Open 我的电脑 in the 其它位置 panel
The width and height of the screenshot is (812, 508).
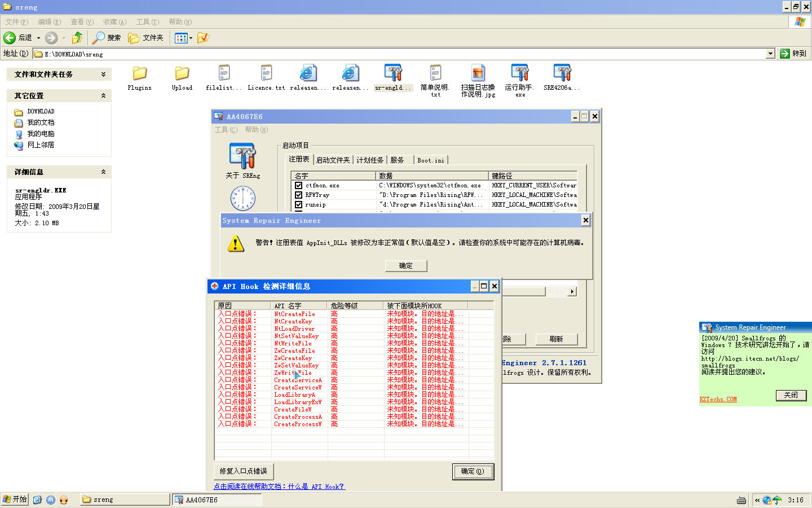pos(41,134)
